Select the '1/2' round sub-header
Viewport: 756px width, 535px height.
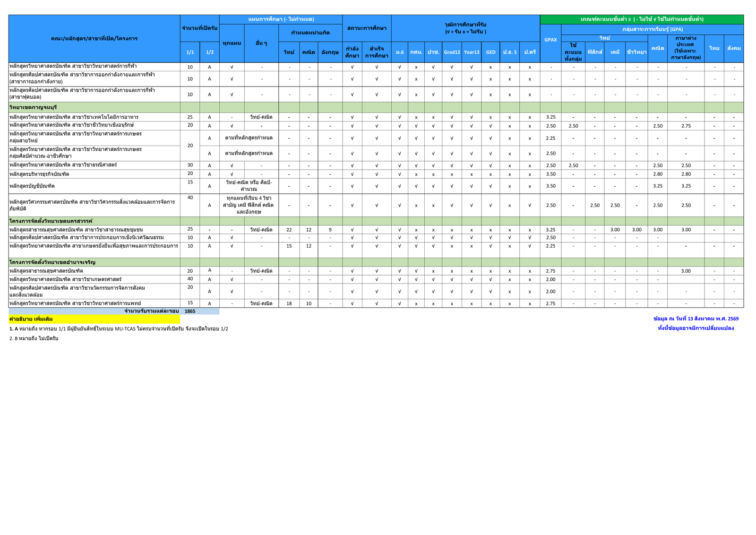point(209,52)
